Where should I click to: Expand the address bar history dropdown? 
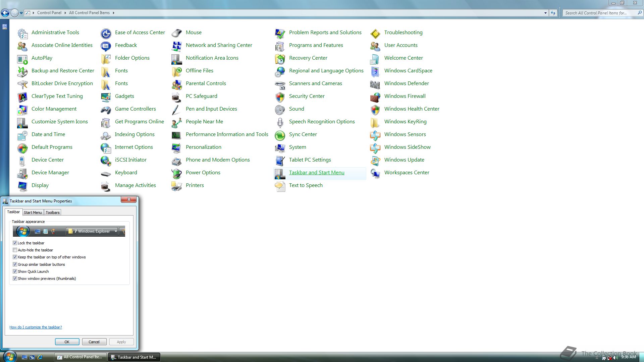click(545, 13)
